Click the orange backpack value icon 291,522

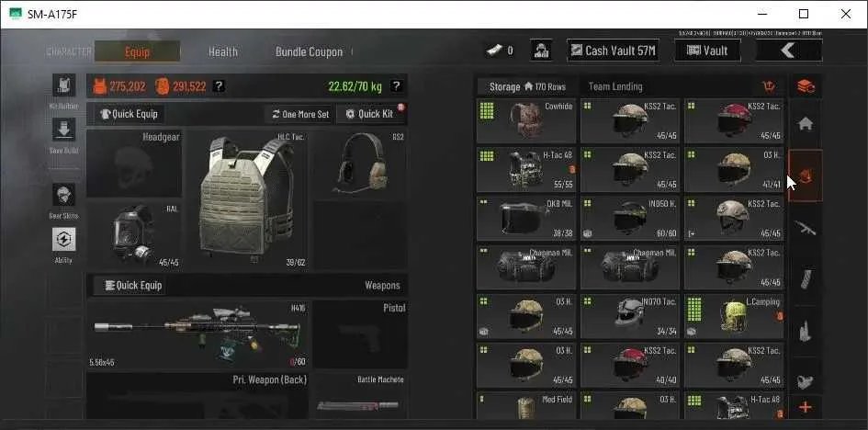click(x=163, y=86)
